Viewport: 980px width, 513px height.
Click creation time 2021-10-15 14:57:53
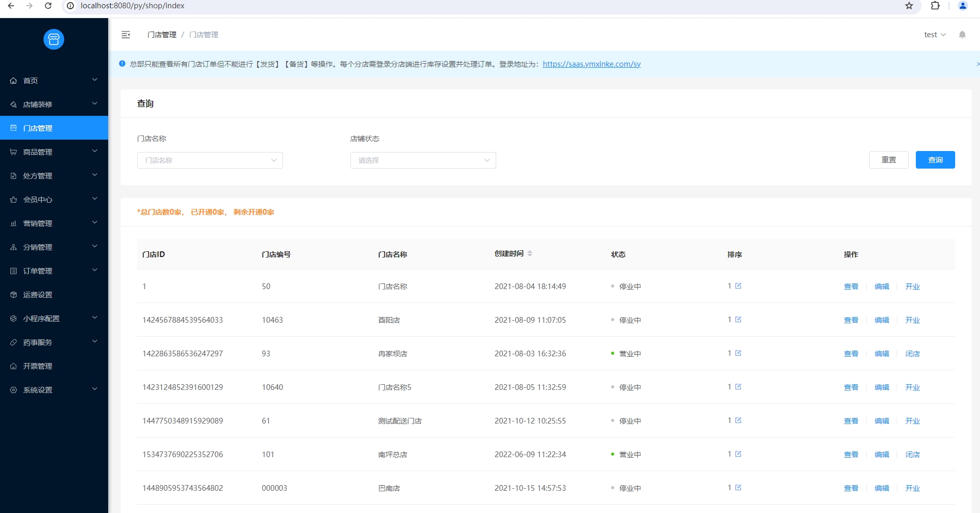pos(530,488)
